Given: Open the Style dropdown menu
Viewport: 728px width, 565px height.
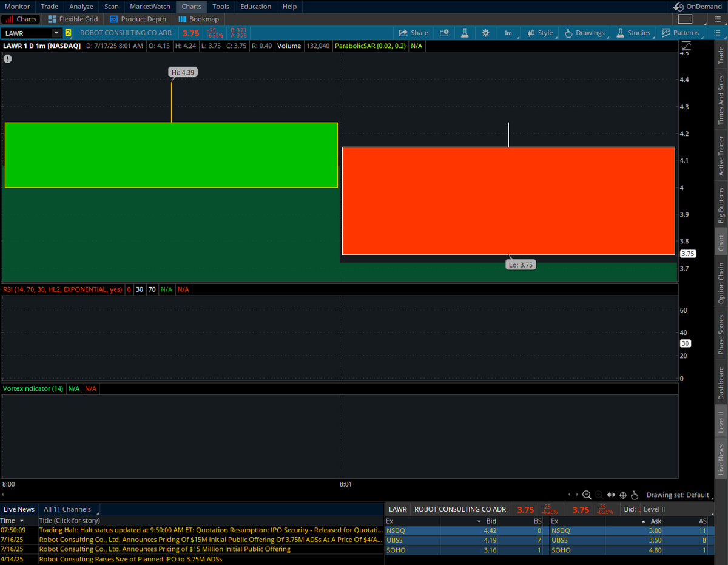Looking at the screenshot, I should coord(541,33).
